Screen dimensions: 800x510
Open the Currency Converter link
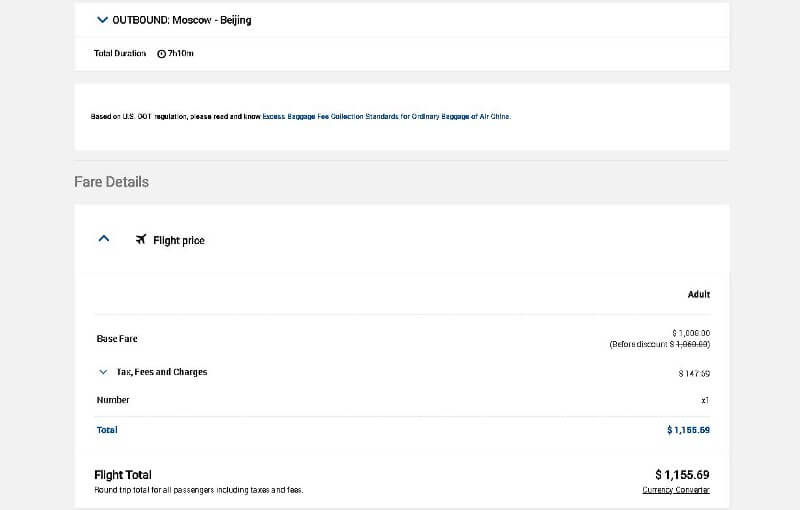pyautogui.click(x=676, y=490)
